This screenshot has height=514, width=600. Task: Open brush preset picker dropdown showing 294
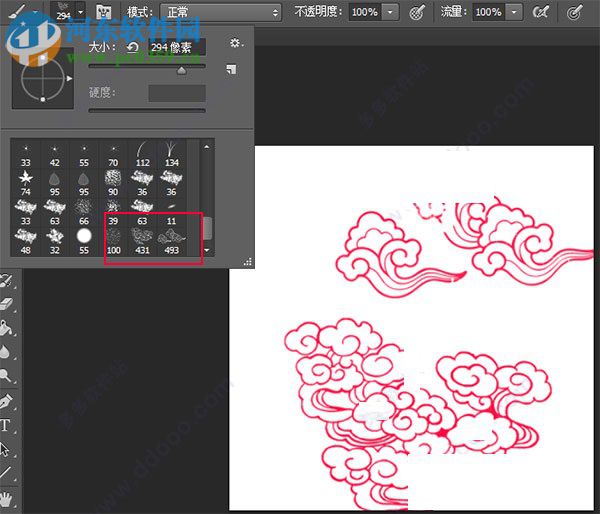(80, 12)
